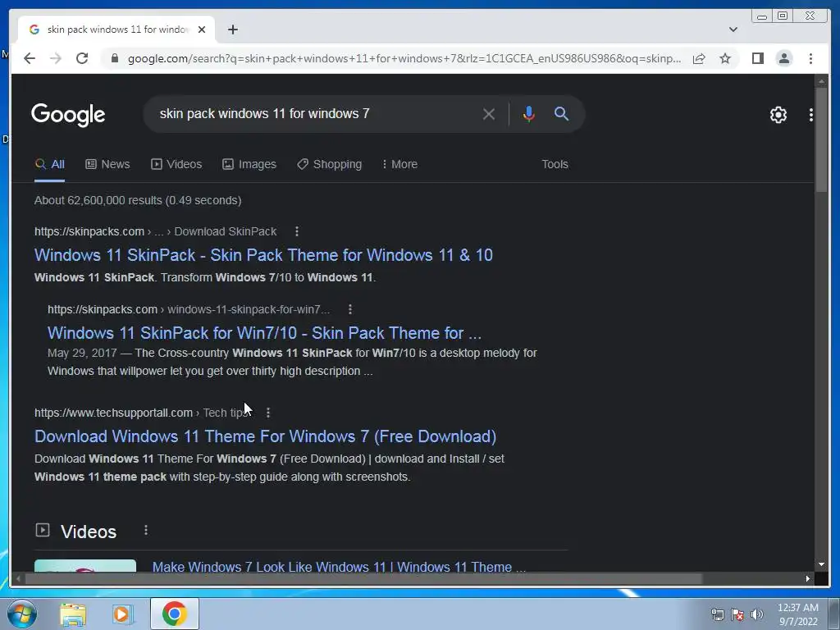Image resolution: width=840 pixels, height=630 pixels.
Task: Open Windows 11 SkinPack Theme link
Action: 263,255
